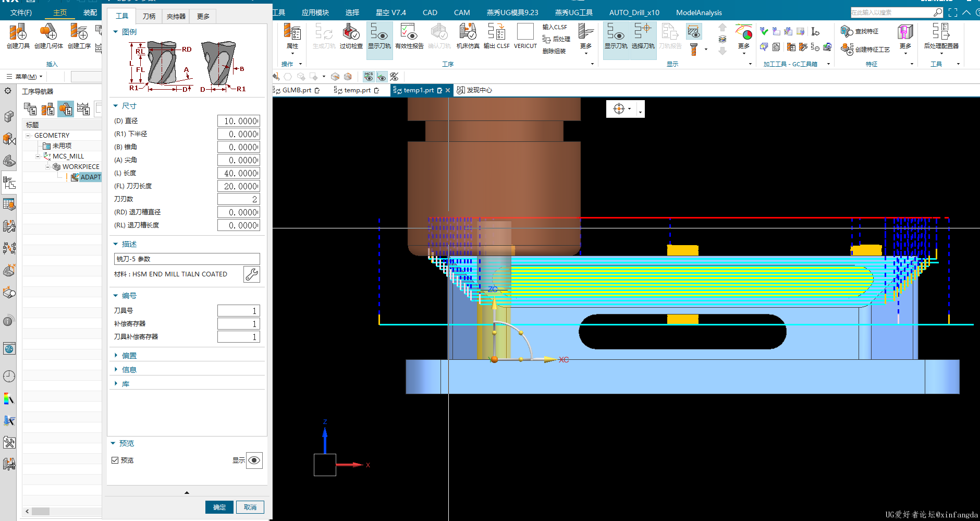Click the 后处理 postprocess icon
The height and width of the screenshot is (521, 980).
pos(556,39)
